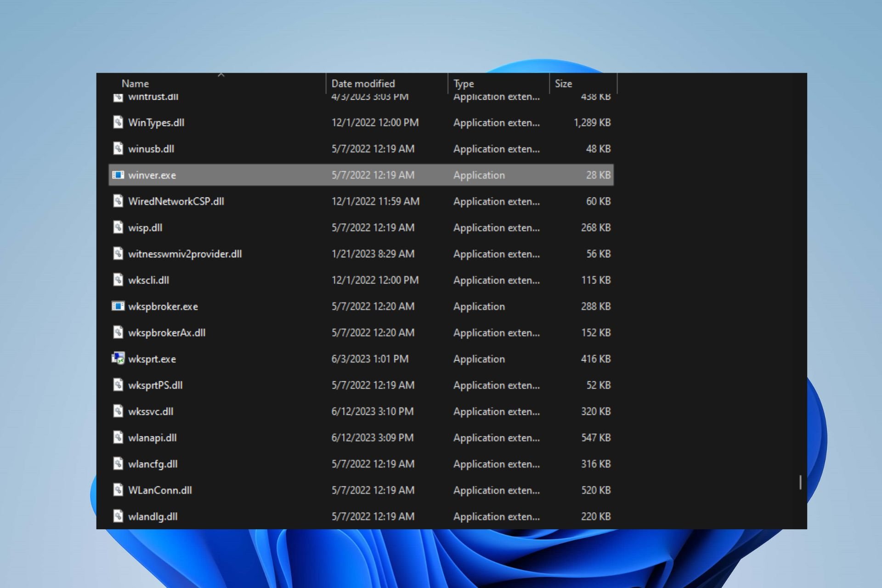882x588 pixels.
Task: Click the vertical scrollbar thumb
Action: (x=800, y=482)
